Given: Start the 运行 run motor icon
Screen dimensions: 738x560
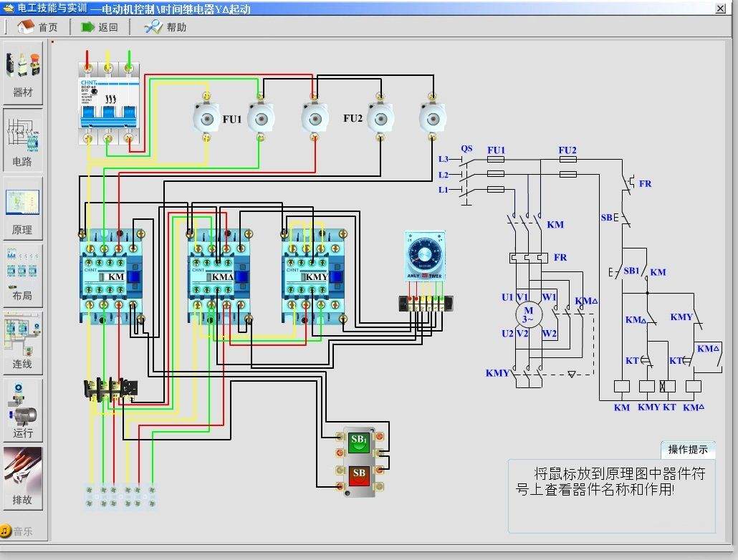Looking at the screenshot, I should pos(23,410).
